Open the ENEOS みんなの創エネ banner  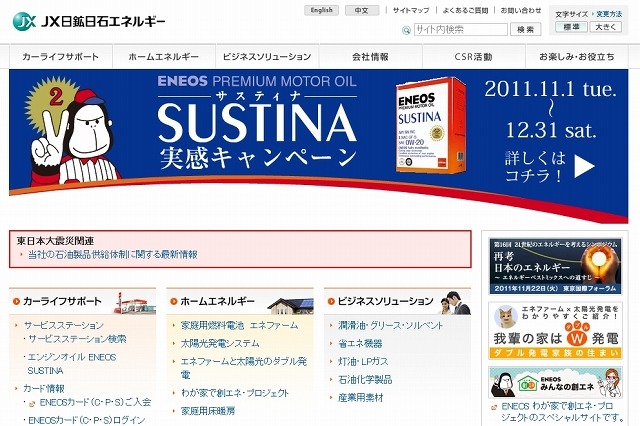[x=555, y=382]
